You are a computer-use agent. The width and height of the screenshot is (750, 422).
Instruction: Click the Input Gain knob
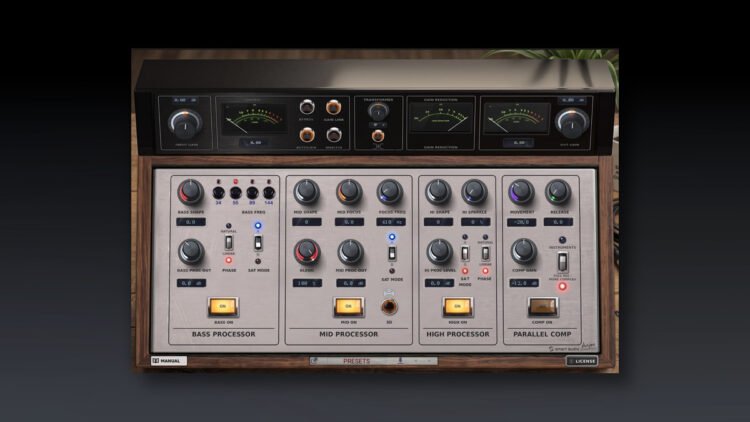[186, 123]
